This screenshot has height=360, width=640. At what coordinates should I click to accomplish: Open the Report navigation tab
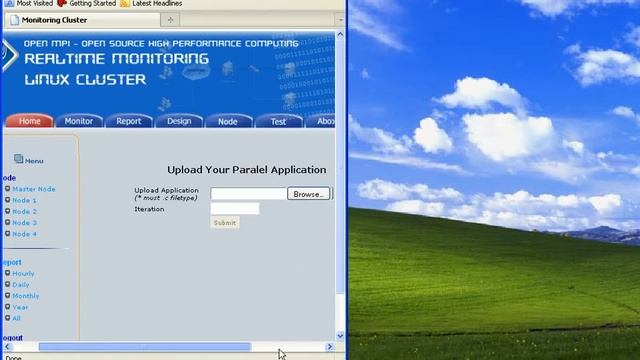tap(129, 121)
